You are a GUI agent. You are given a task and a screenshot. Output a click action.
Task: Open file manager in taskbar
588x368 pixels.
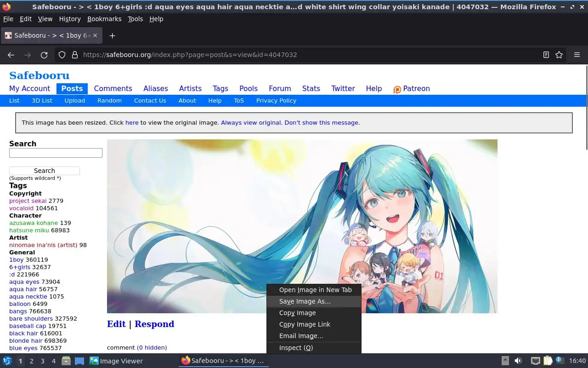click(x=66, y=361)
